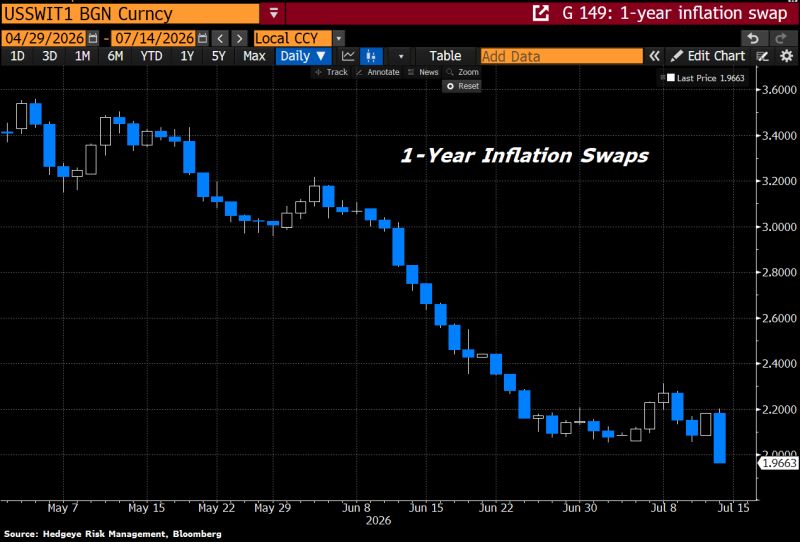Open chart settings gear icon
800x542 pixels.
coord(787,56)
